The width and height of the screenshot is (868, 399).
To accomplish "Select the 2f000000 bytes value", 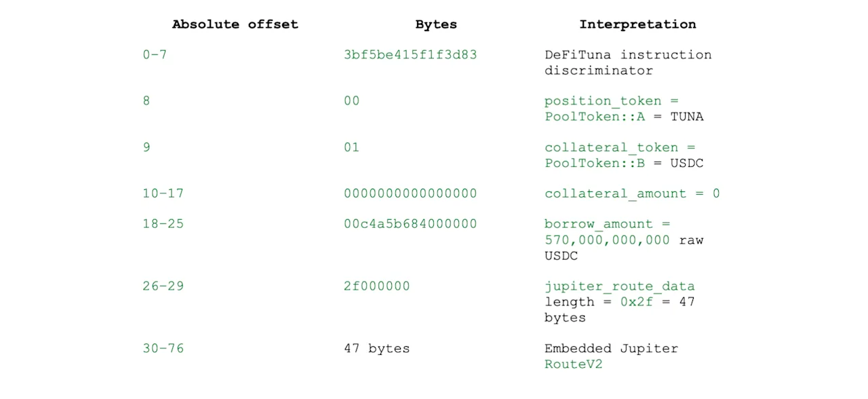I will coord(376,286).
